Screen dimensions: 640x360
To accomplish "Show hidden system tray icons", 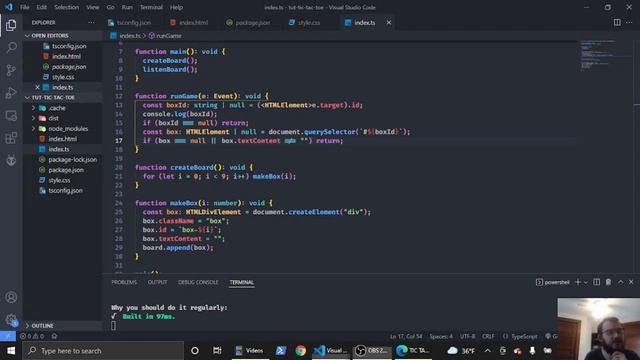I will coord(487,351).
